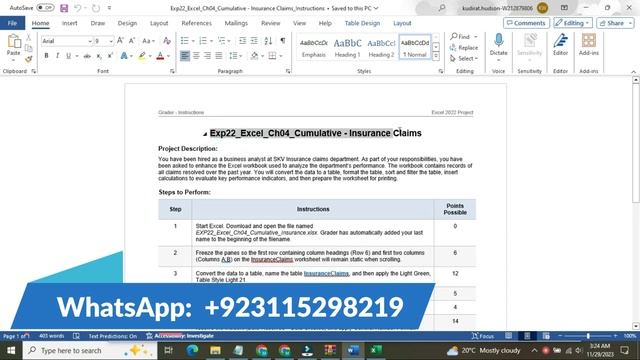The width and height of the screenshot is (640, 360).
Task: Increase the font size
Action: (x=120, y=41)
